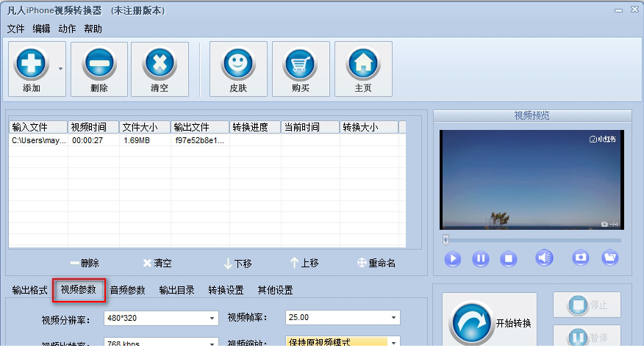Screen dimensions: 644x359
Task: Click the 停止 stop conversion button
Action: (x=587, y=305)
